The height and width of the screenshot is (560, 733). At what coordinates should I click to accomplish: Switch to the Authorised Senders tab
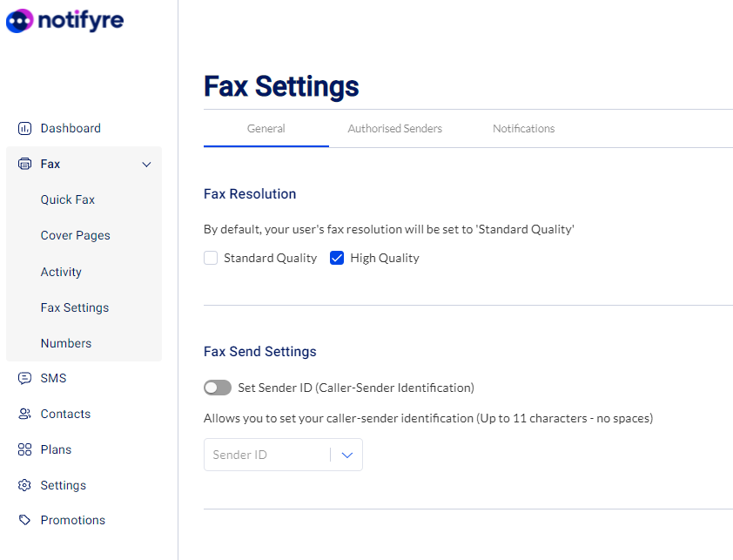click(395, 129)
